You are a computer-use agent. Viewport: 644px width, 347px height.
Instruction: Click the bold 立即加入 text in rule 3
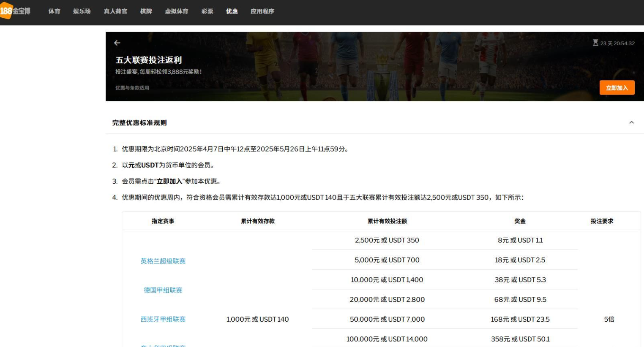pos(169,182)
